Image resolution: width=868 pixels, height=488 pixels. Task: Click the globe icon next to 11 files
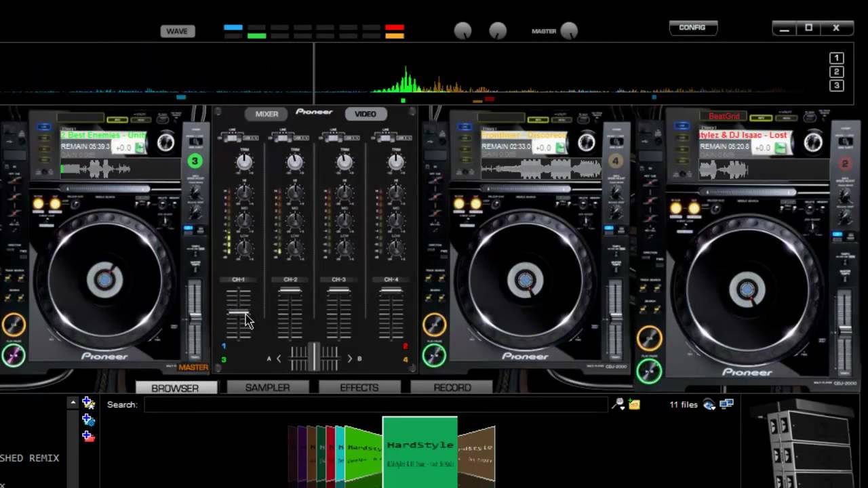click(x=709, y=405)
